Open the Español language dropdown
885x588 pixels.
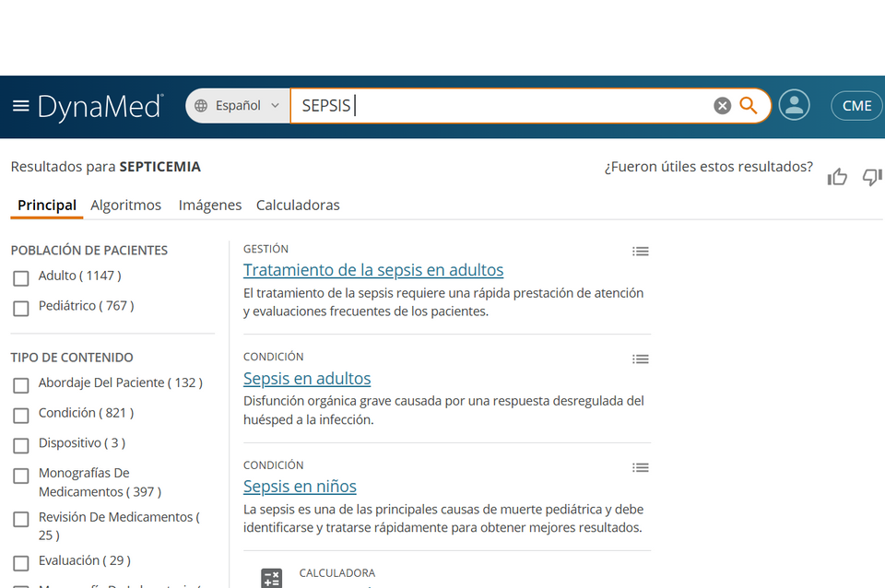tap(238, 106)
